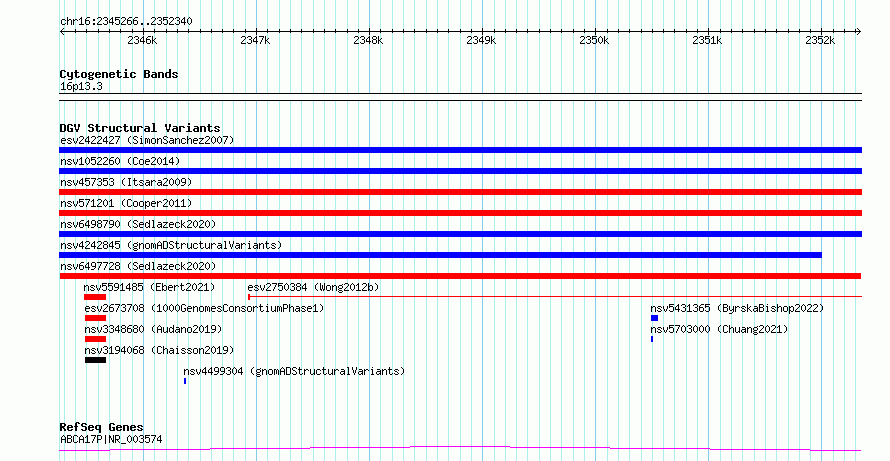Click the 16p13.3 cytogenetic band label
The image size is (890, 461).
click(81, 87)
